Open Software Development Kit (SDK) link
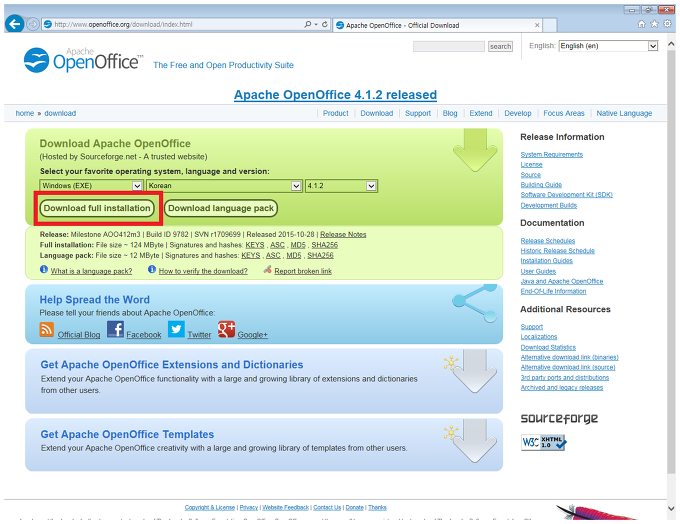The width and height of the screenshot is (680, 524). pos(566,195)
